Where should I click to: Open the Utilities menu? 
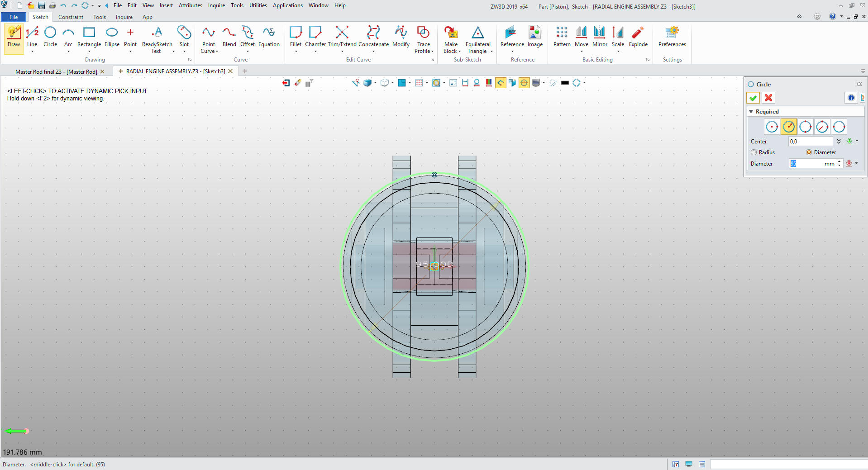(258, 5)
